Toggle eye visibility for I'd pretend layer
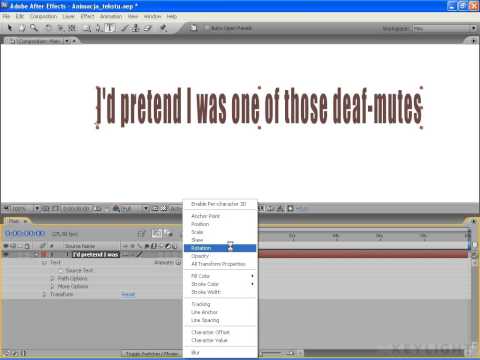Viewport: 480px width, 360px height. pyautogui.click(x=6, y=254)
